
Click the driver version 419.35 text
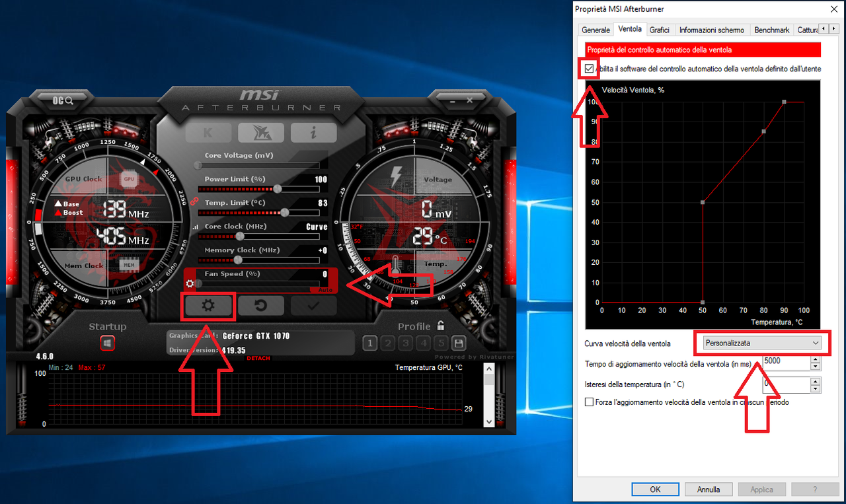point(234,350)
